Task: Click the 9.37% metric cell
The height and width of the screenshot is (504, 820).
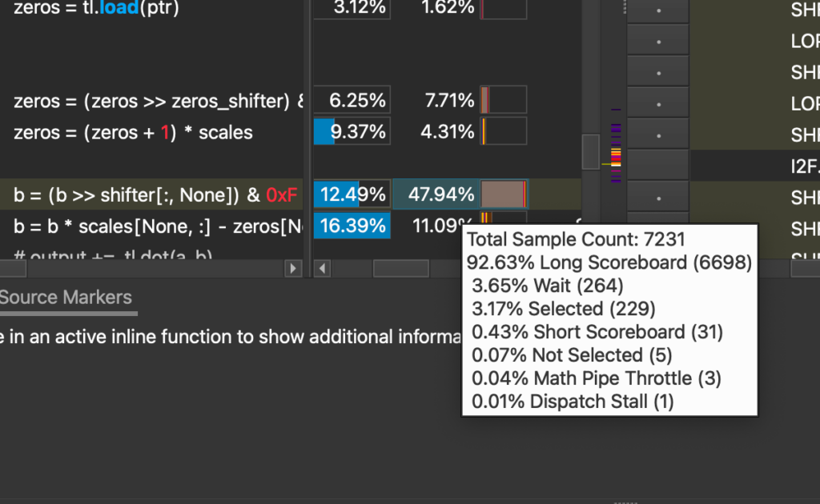Action: [352, 131]
